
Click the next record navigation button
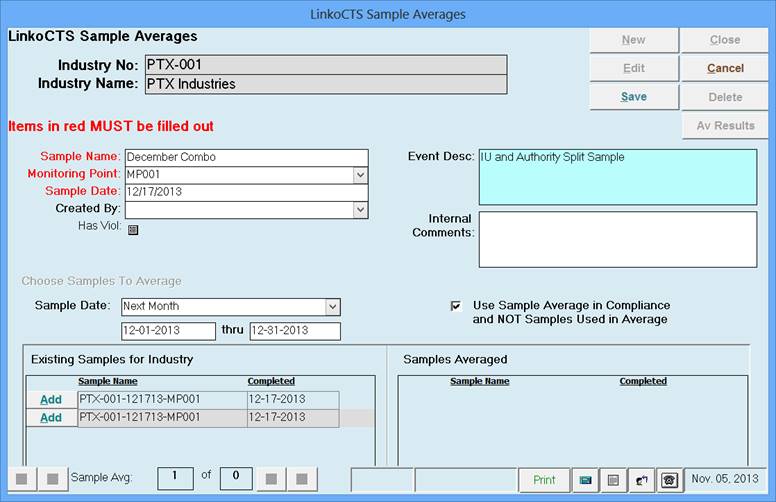[271, 479]
